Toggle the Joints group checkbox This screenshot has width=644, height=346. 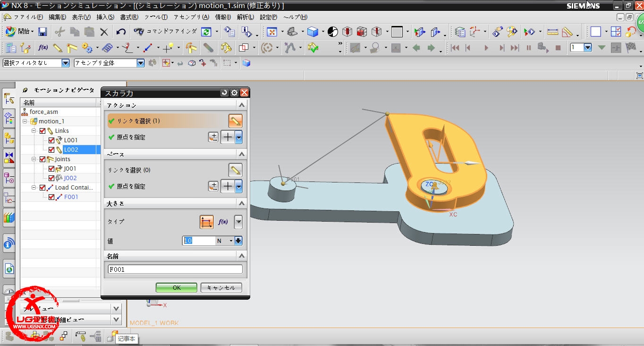[42, 159]
